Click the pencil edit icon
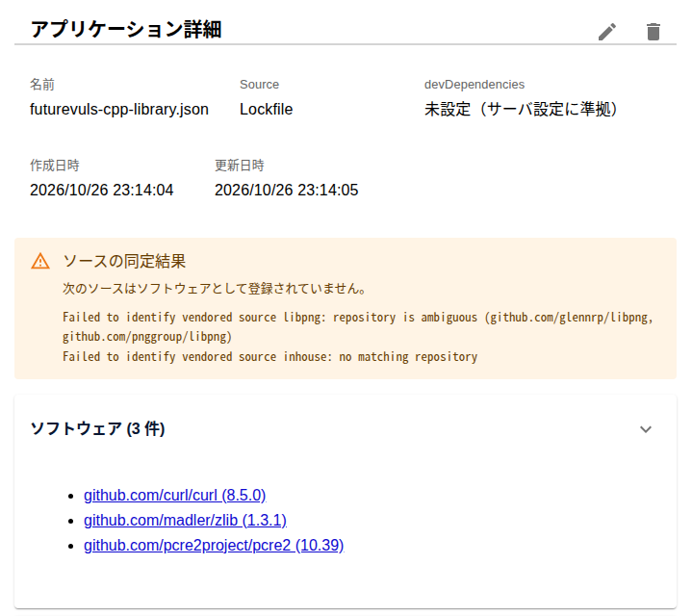This screenshot has width=692, height=616. (x=607, y=32)
